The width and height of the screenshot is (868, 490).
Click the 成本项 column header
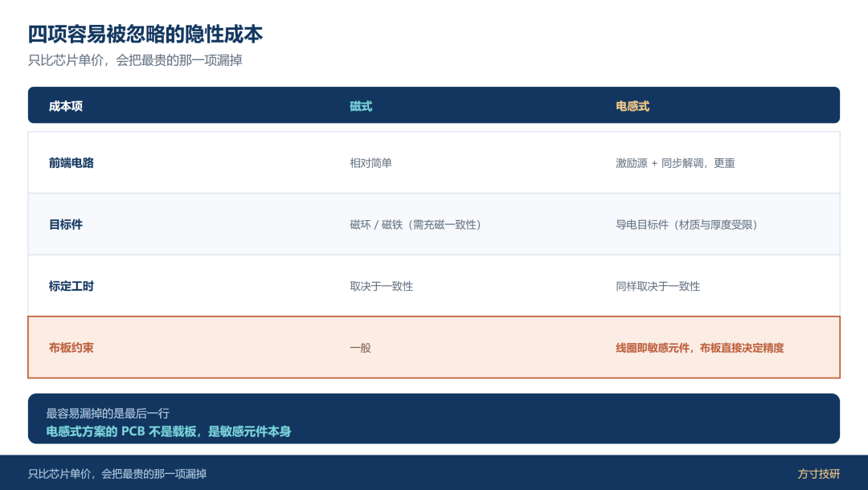[65, 106]
